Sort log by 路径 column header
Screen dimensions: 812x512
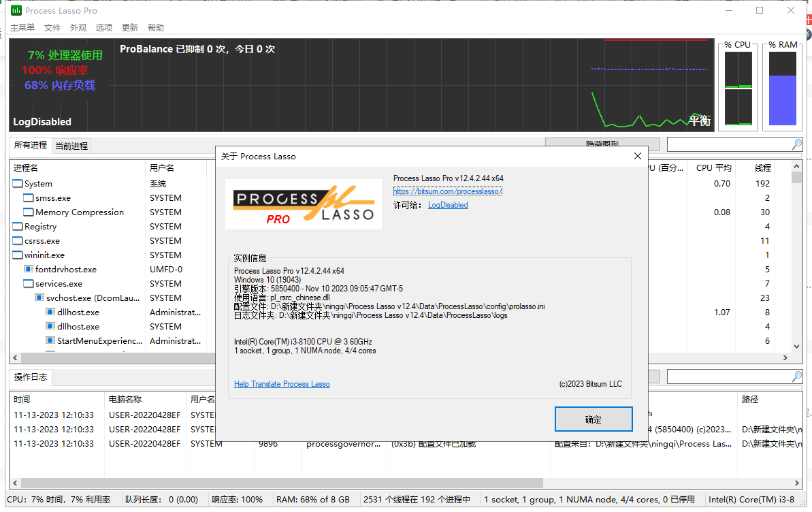pyautogui.click(x=770, y=400)
